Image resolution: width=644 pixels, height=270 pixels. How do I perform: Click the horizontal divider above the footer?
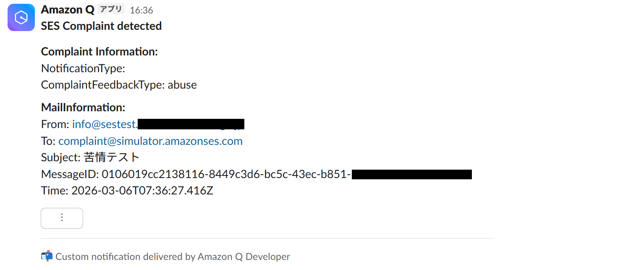pyautogui.click(x=267, y=239)
